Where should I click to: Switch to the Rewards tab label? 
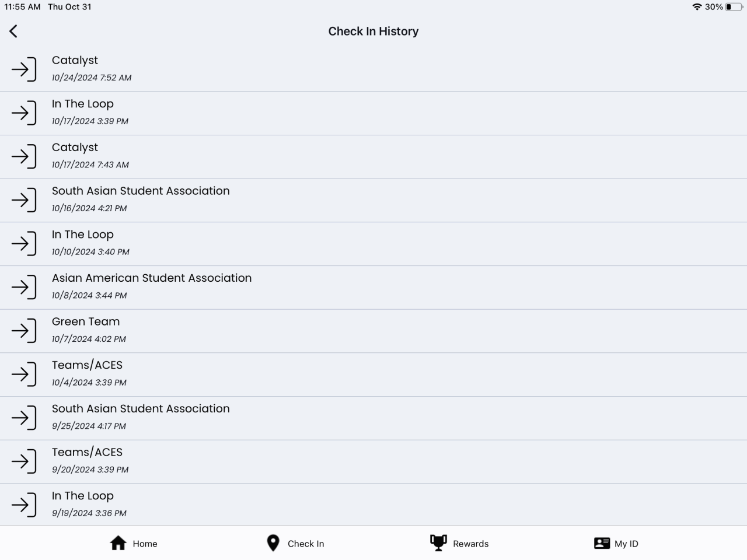pyautogui.click(x=470, y=544)
